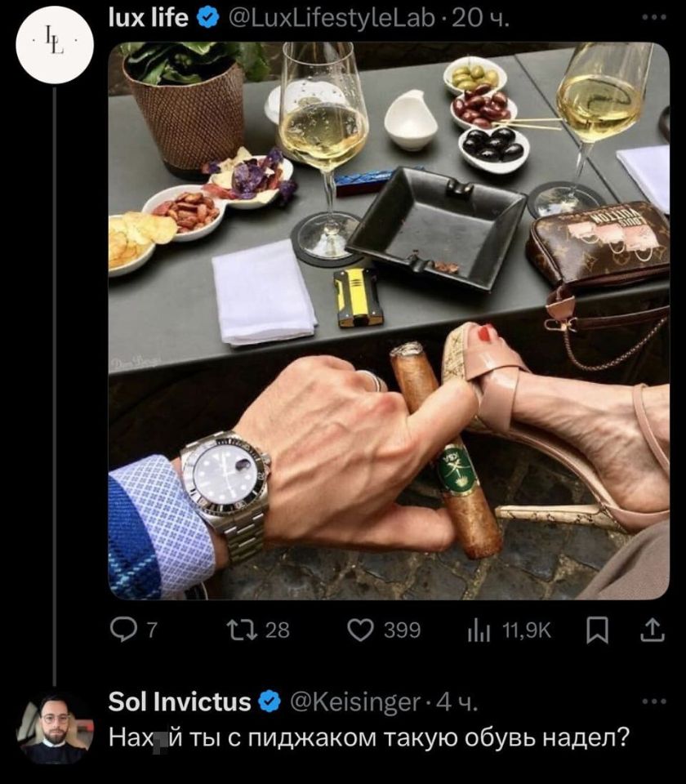Screen dimensions: 686x784
Task: Open lux life profile avatar
Action: click(x=51, y=45)
